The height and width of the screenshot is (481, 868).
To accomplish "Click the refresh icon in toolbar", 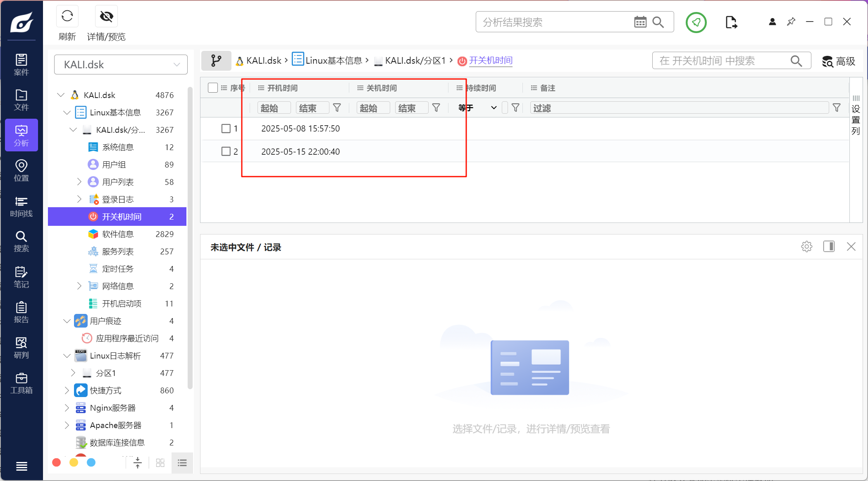I will tap(67, 17).
